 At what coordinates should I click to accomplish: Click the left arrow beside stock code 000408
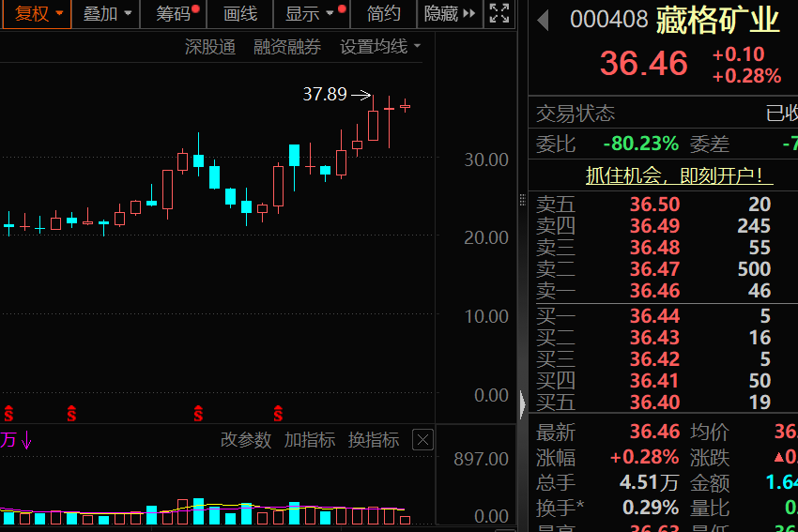[x=542, y=21]
